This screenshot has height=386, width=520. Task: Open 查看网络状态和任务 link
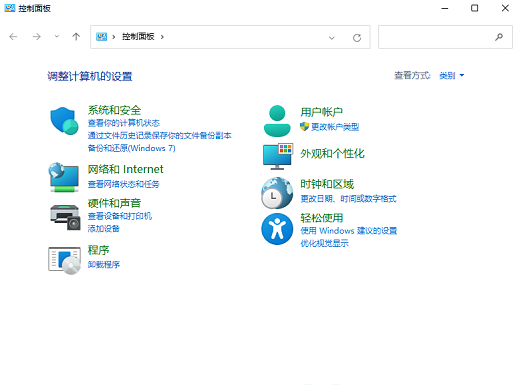123,184
